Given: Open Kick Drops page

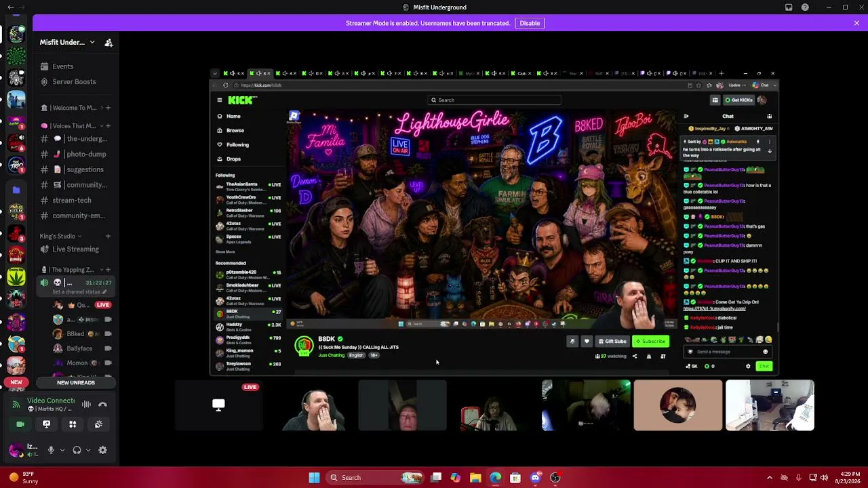Looking at the screenshot, I should point(233,159).
